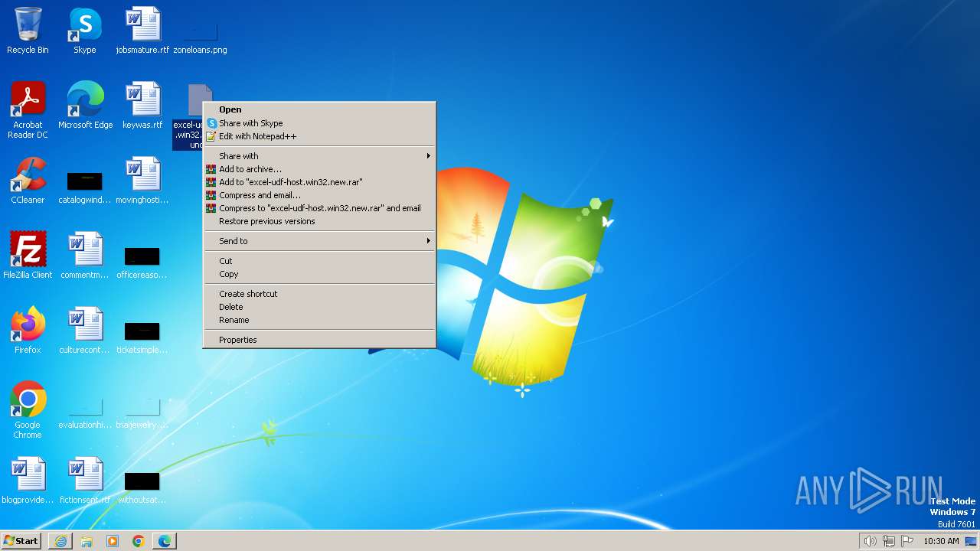Choose Cut in context menu
The width and height of the screenshot is (980, 551).
319,261
